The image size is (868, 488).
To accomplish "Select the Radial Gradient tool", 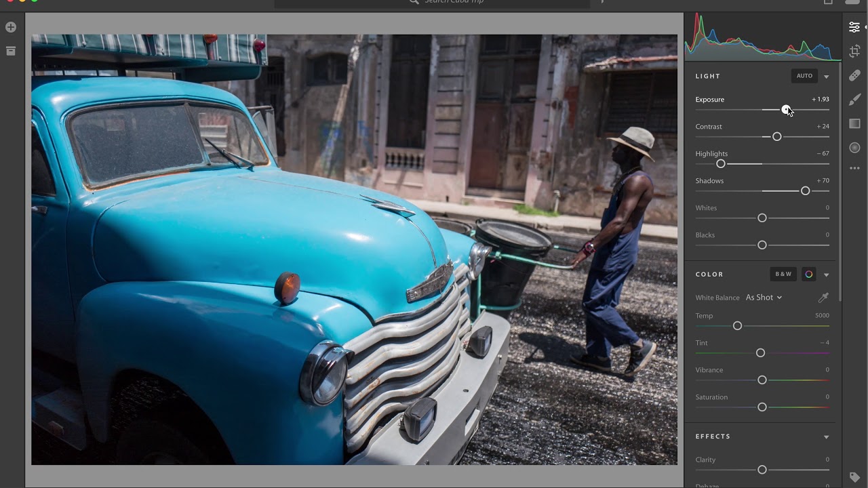I will (x=854, y=148).
